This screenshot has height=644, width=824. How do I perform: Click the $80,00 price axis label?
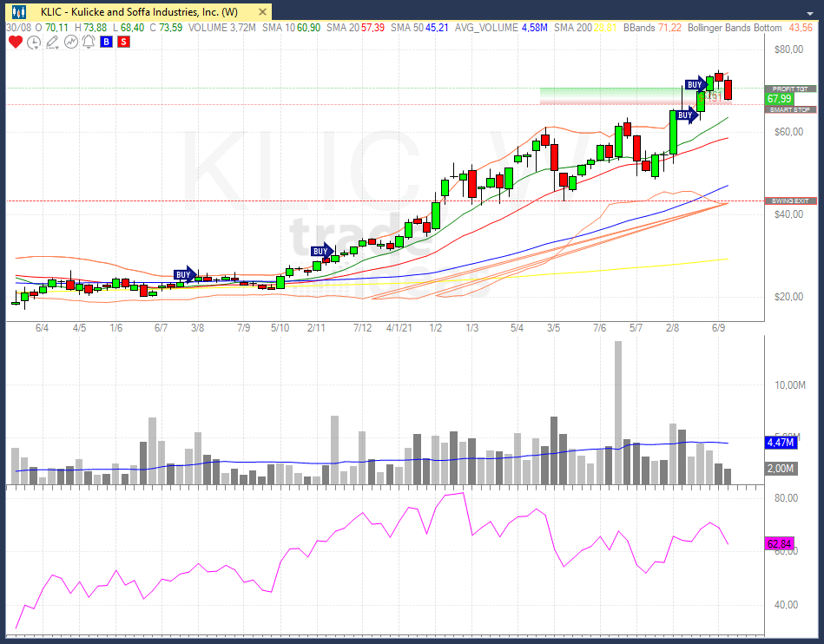pos(788,49)
